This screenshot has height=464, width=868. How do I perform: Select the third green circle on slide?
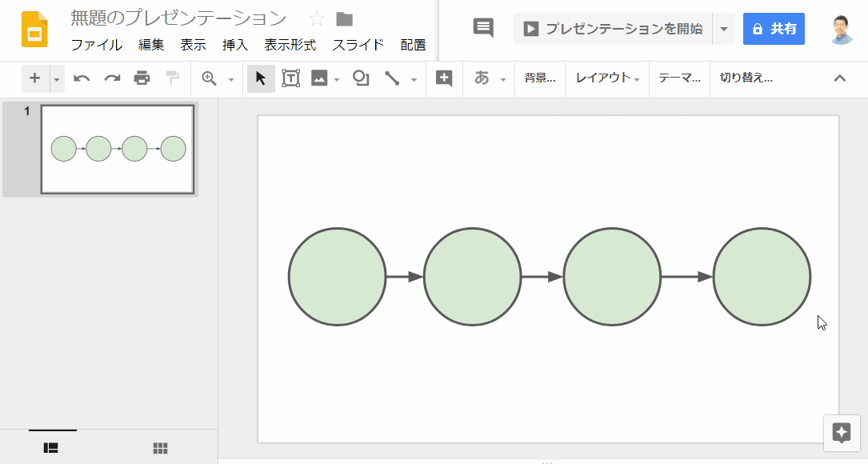point(612,277)
